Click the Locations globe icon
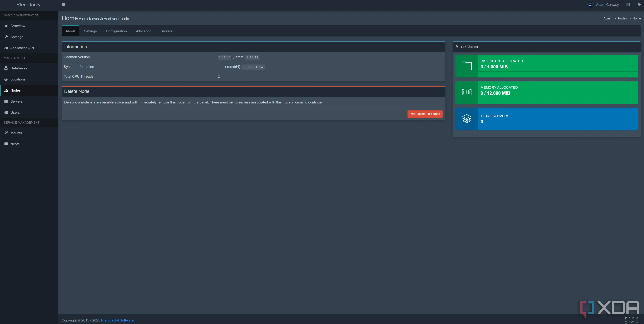Screen dimensions: 644x324 pos(6,79)
